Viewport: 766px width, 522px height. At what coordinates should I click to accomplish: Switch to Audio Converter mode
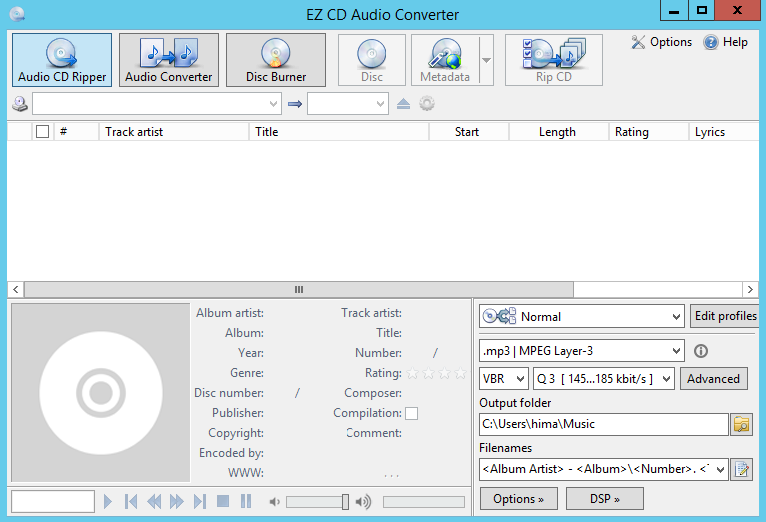click(169, 60)
